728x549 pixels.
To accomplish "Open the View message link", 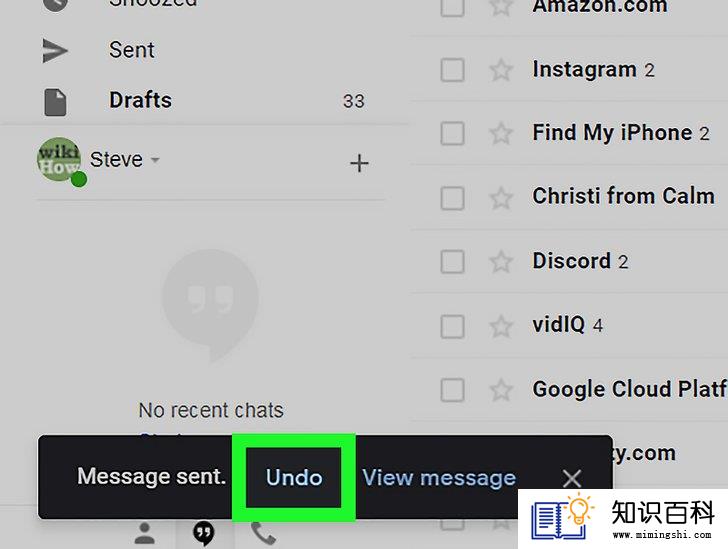I will 439,477.
